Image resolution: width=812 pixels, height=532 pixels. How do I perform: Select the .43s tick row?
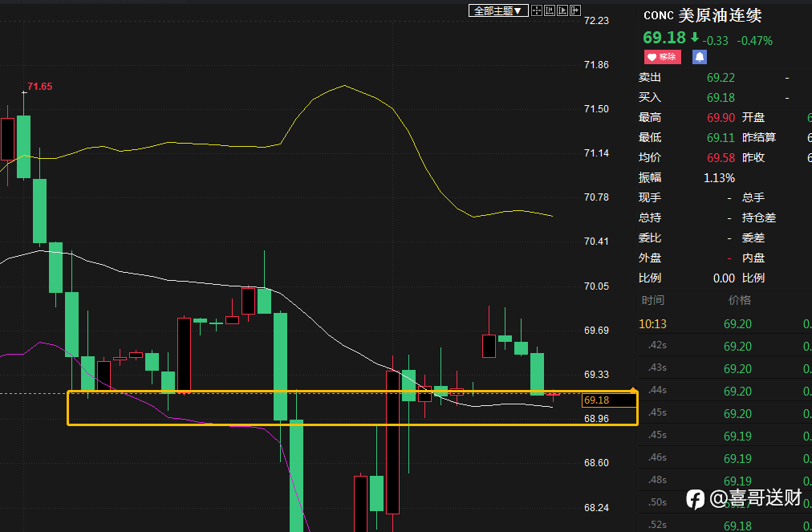[725, 369]
